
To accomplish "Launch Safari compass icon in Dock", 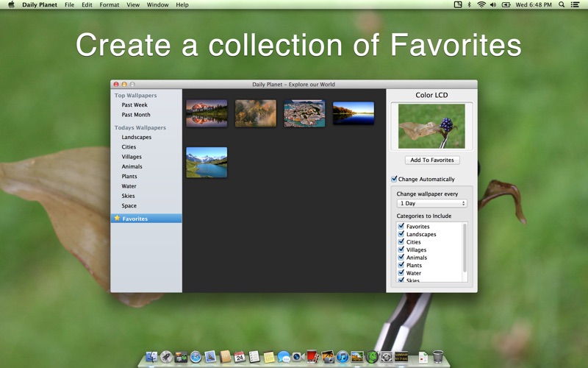I will [x=196, y=356].
